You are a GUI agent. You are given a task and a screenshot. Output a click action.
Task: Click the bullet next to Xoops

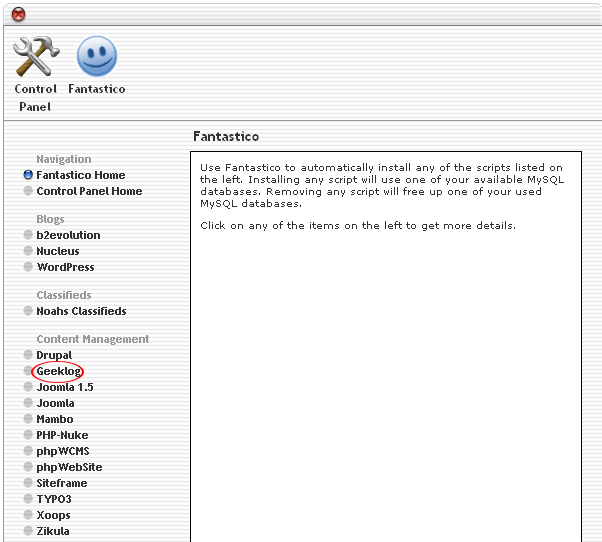pos(28,514)
